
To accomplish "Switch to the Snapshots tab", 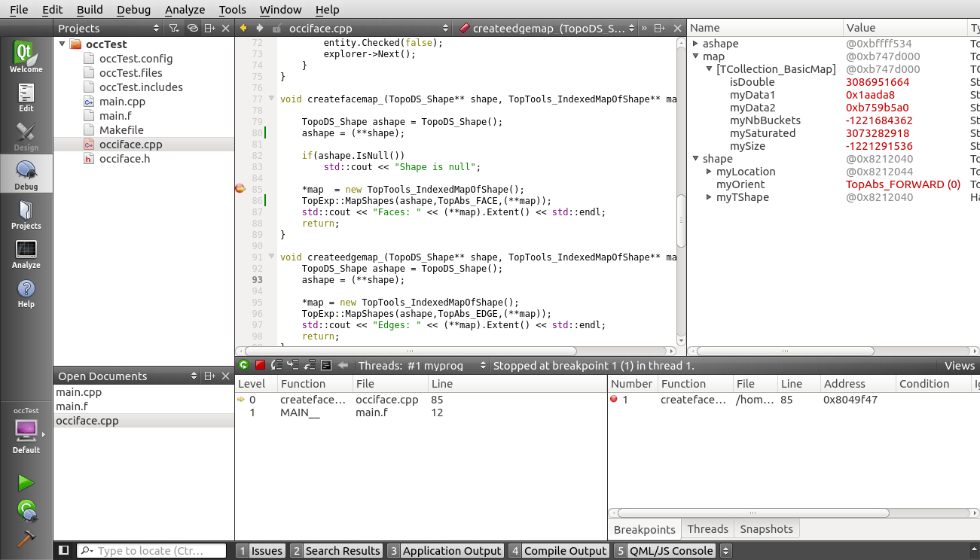I will 766,529.
